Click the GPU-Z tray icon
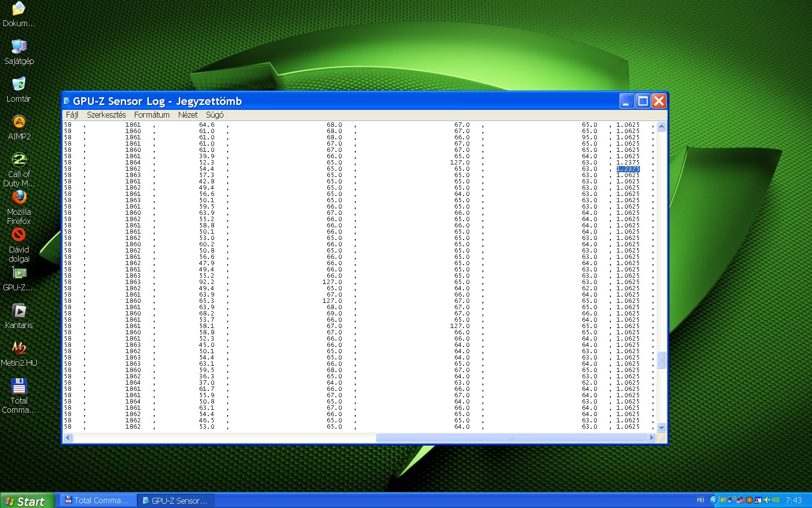The width and height of the screenshot is (812, 508). (x=723, y=500)
